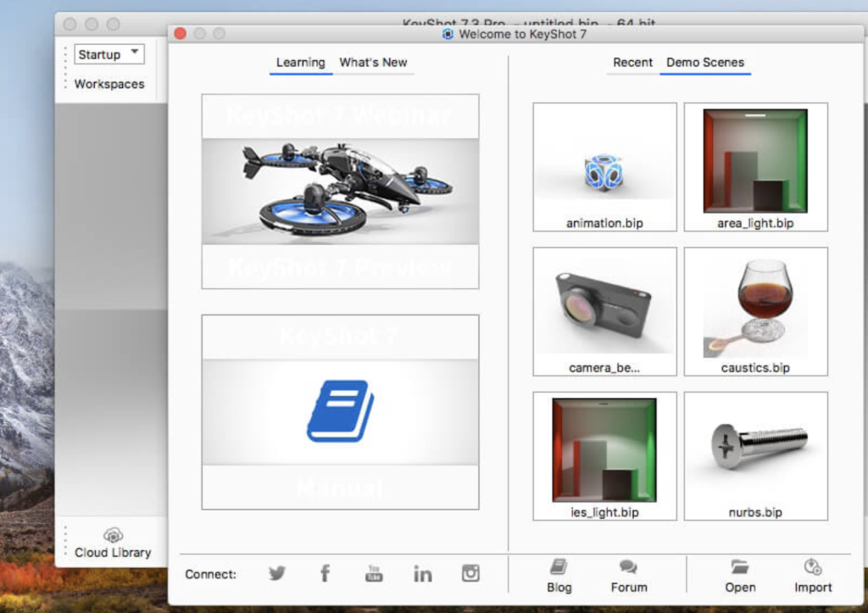Open the YouTube link icon
This screenshot has width=868, height=613.
(x=374, y=573)
